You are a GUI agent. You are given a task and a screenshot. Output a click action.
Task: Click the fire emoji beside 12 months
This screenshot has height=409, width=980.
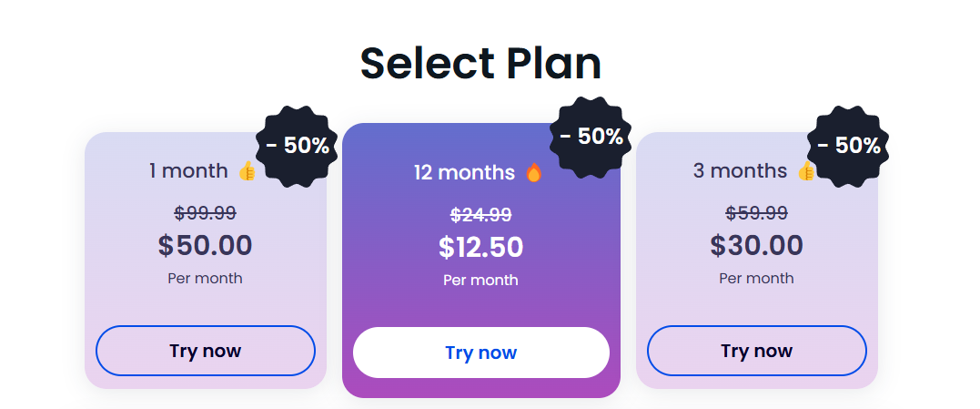[x=533, y=172]
